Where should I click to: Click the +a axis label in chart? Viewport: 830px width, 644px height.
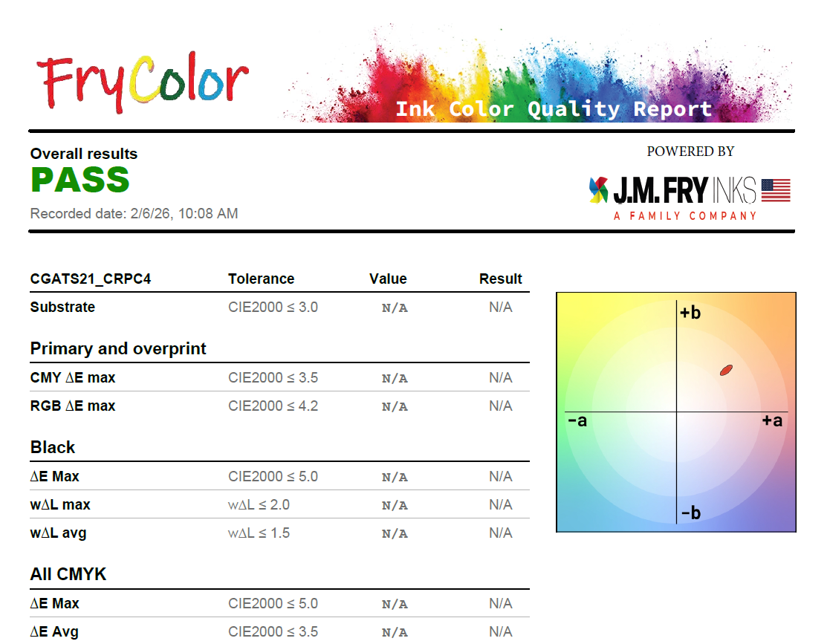[x=772, y=421]
